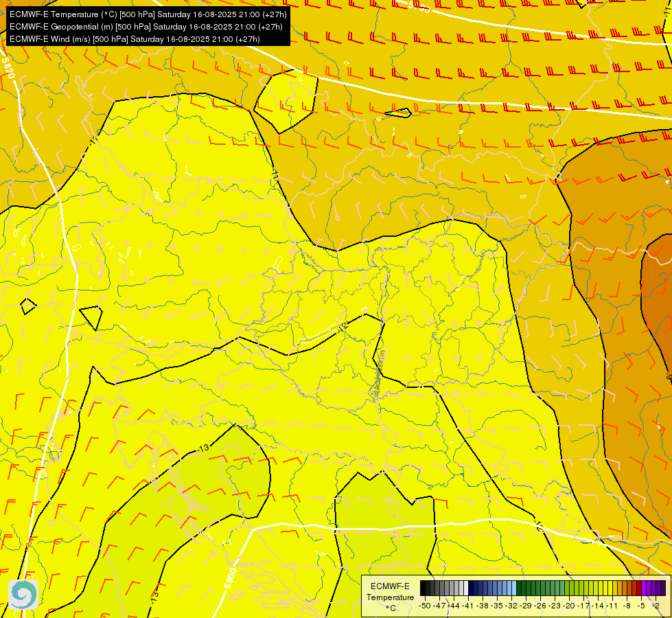
Task: Select the ECMWF-E Temperature 500 hPa title line
Action: pos(148,14)
